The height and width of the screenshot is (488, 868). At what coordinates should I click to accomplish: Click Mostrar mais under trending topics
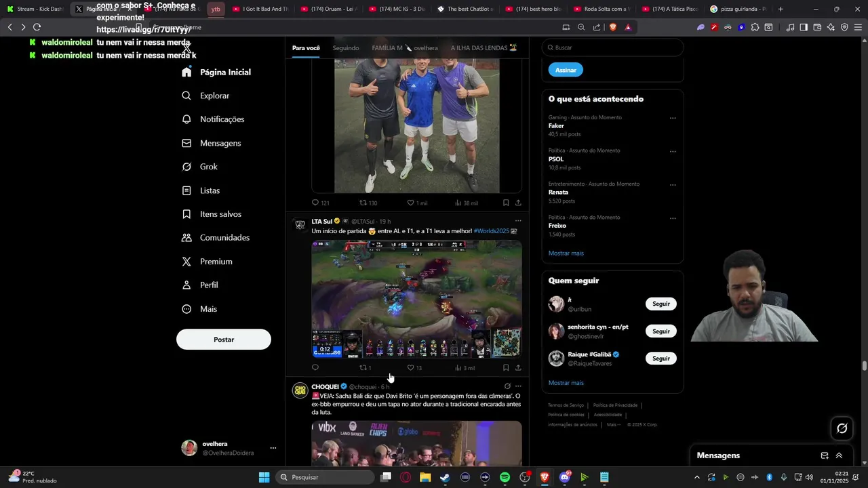[566, 253]
